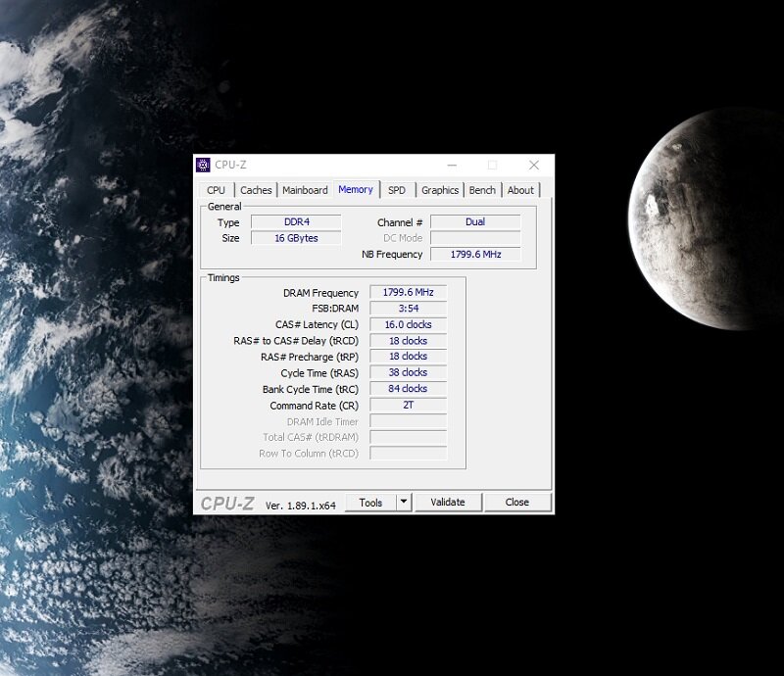Switch to the Graphics tab
The width and height of the screenshot is (784, 676).
(440, 190)
